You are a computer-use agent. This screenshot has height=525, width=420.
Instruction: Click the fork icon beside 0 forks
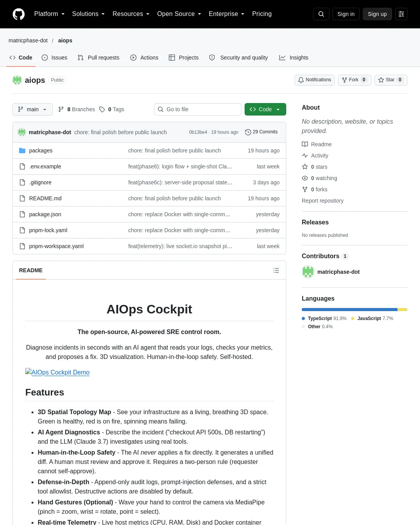click(305, 189)
